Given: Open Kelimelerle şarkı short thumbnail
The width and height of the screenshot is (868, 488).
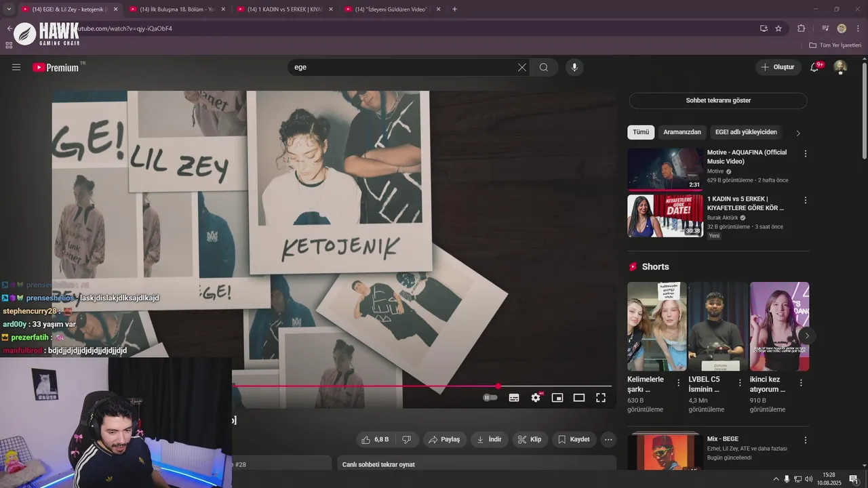Looking at the screenshot, I should (x=656, y=326).
